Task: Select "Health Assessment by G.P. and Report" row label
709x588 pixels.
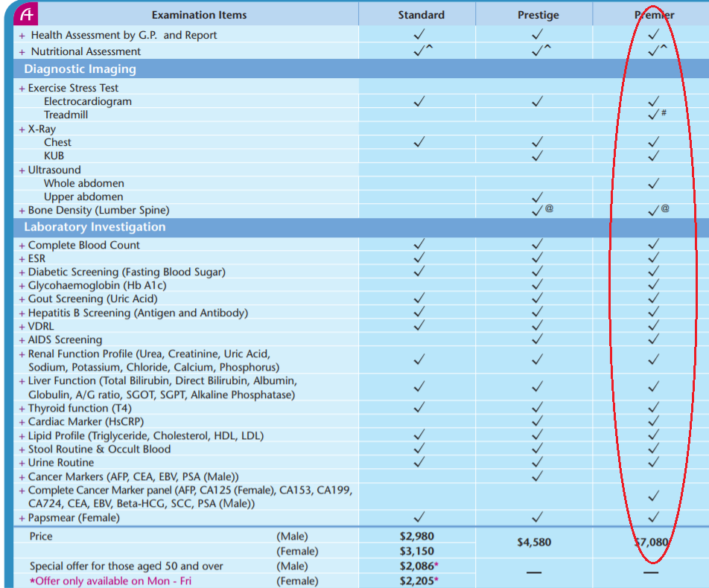Action: [x=124, y=35]
